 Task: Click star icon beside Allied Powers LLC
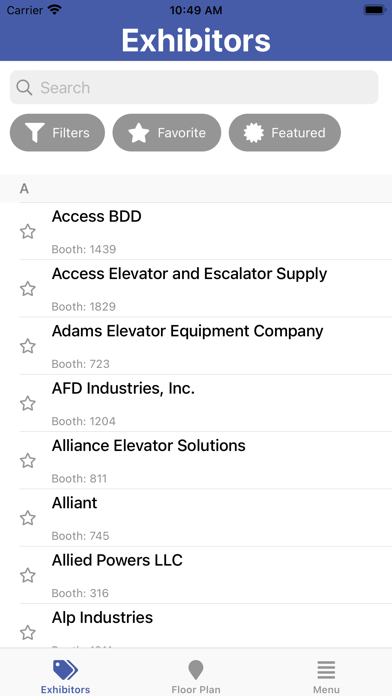[x=28, y=575]
